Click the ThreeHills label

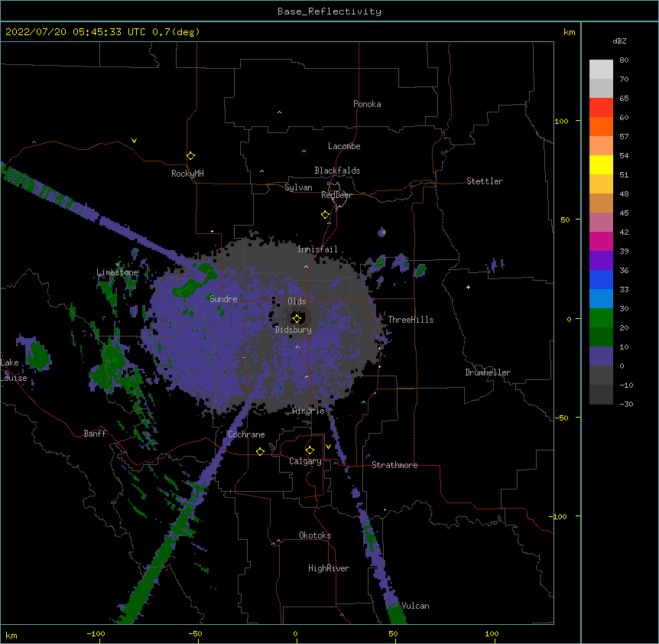tap(411, 320)
